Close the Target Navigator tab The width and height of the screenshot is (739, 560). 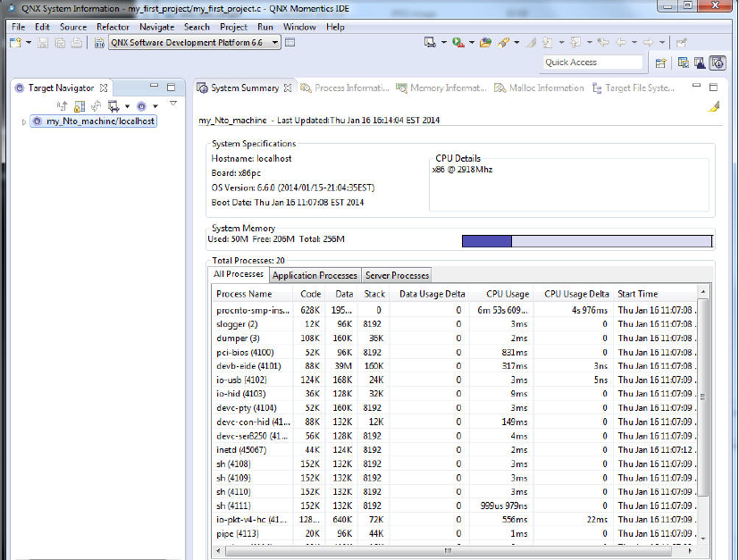tap(104, 88)
